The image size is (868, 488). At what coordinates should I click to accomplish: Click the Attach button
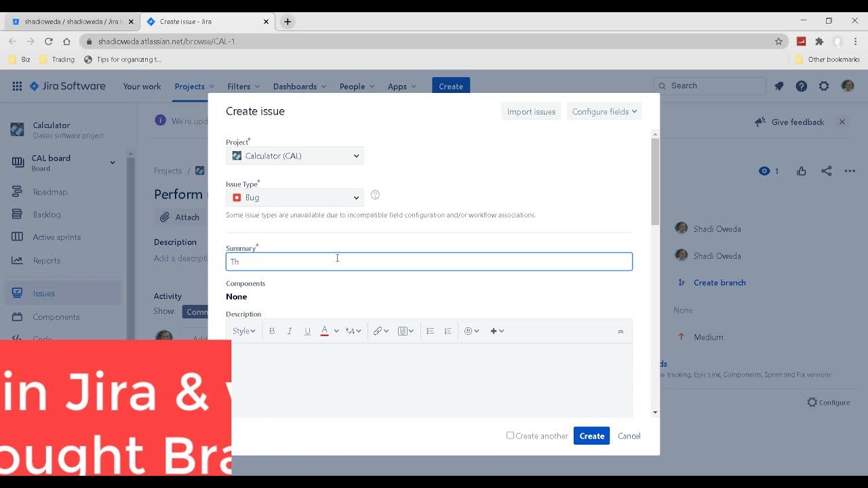tap(180, 217)
